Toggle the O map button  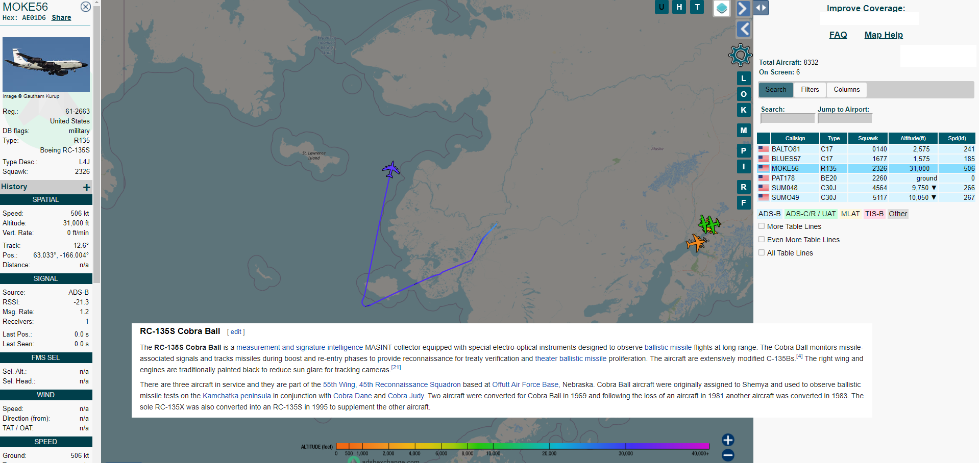[743, 94]
